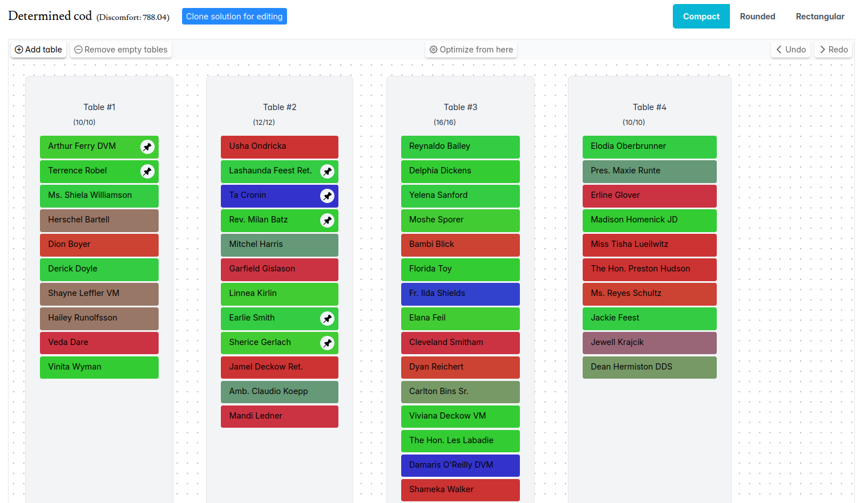Click the pin icon on Ta Cronin
This screenshot has height=503, width=868.
(x=327, y=196)
